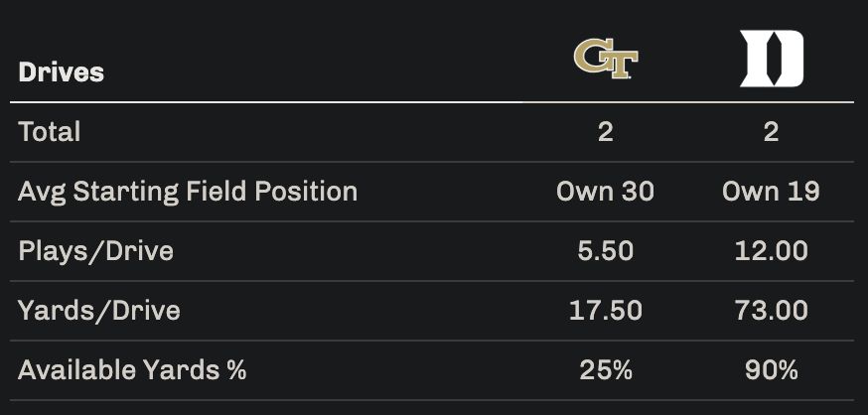Click the Yards/Drive row label
The height and width of the screenshot is (415, 868).
(99, 311)
